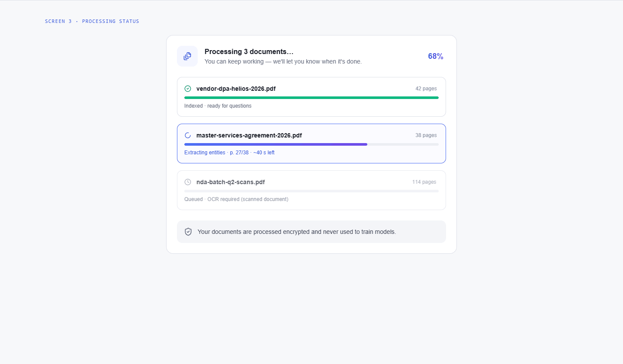Image resolution: width=623 pixels, height=364 pixels.
Task: Click the shield icon in privacy notice
Action: [x=188, y=232]
